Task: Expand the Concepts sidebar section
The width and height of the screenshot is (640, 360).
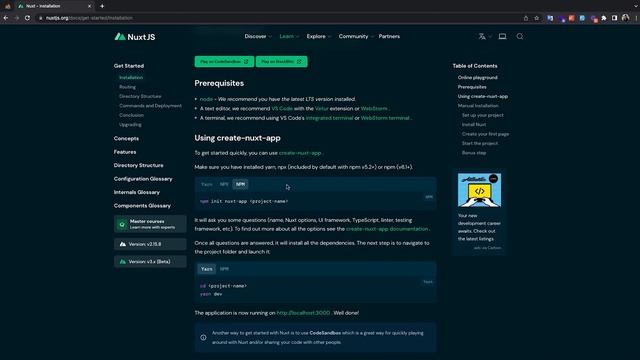Action: [x=126, y=138]
